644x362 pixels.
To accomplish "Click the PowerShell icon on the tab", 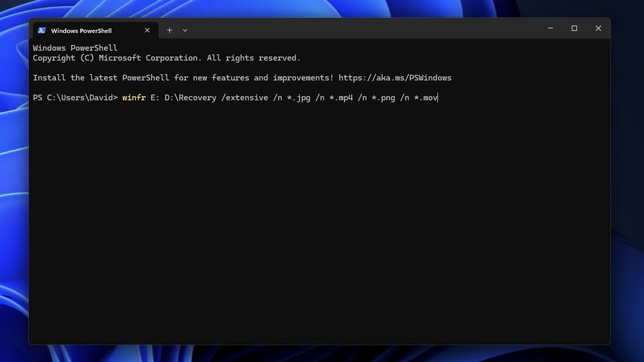I will pos(42,31).
